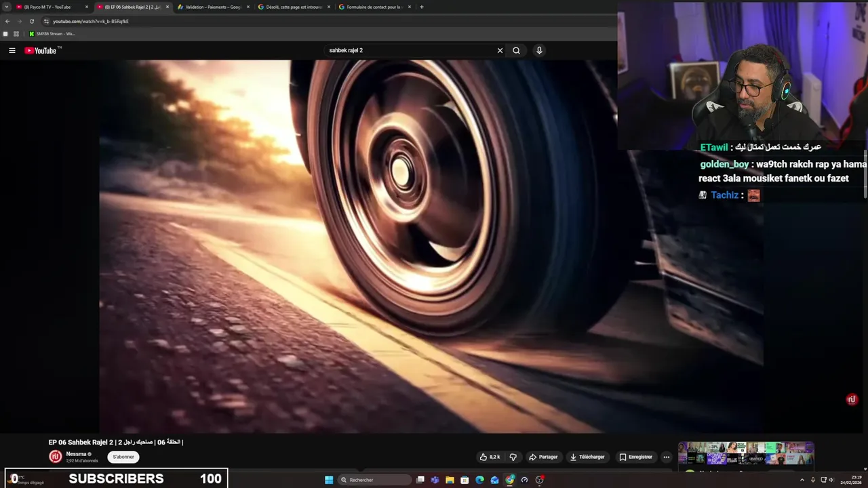Image resolution: width=868 pixels, height=488 pixels.
Task: Open the apps grid bookmark icon
Action: (16, 34)
